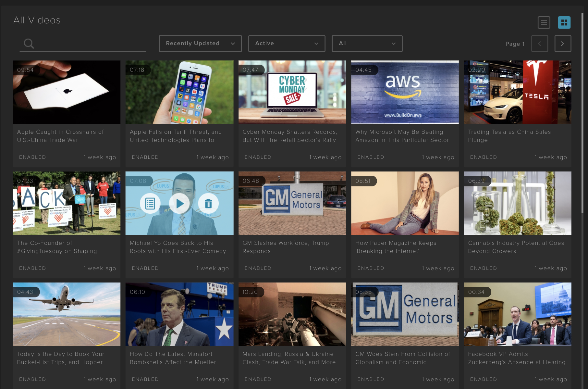Open the Active status dropdown
The height and width of the screenshot is (389, 588).
click(x=287, y=44)
